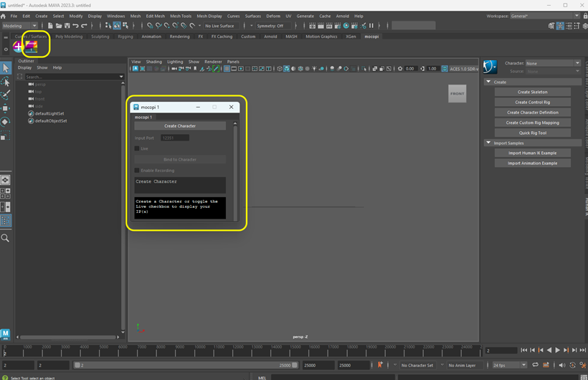This screenshot has width=588, height=380.
Task: Open the Modeling menu set dropdown
Action: point(20,26)
